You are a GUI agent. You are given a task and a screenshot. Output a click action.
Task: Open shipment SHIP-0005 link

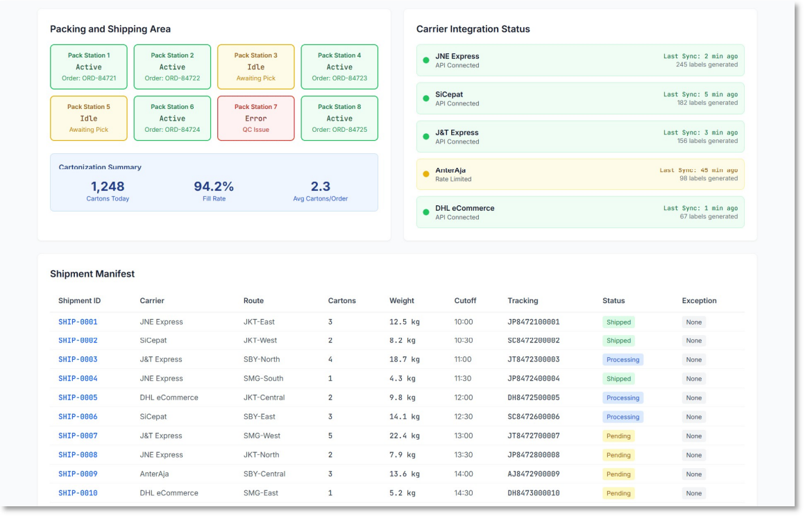pyautogui.click(x=78, y=398)
